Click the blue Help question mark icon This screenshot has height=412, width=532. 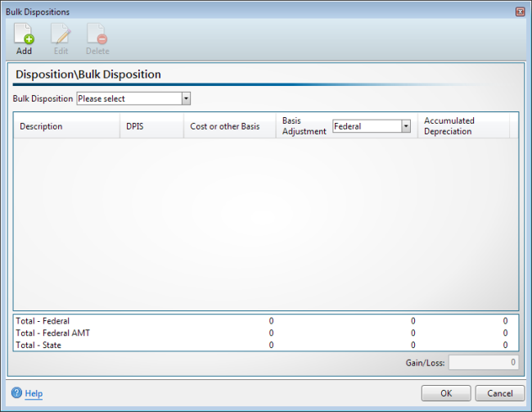pyautogui.click(x=16, y=393)
